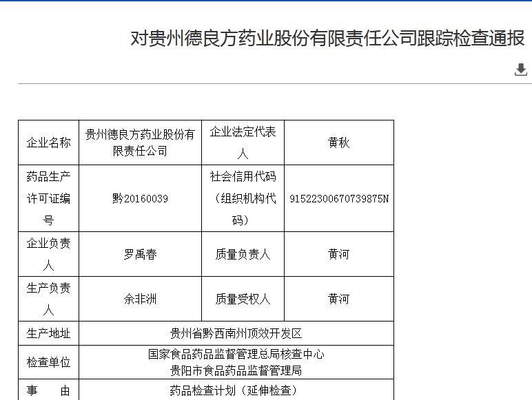Click the download icon below the title
Image resolution: width=532 pixels, height=400 pixels.
521,70
